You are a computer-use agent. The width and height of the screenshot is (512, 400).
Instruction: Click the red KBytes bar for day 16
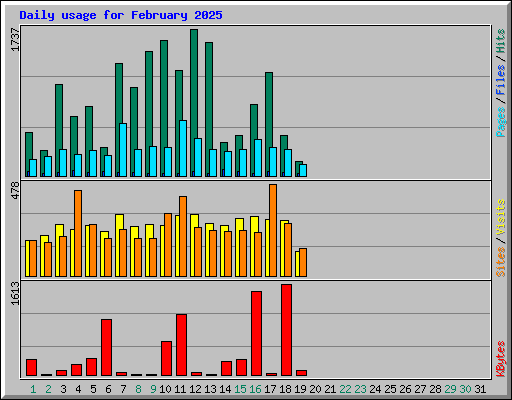pyautogui.click(x=256, y=333)
